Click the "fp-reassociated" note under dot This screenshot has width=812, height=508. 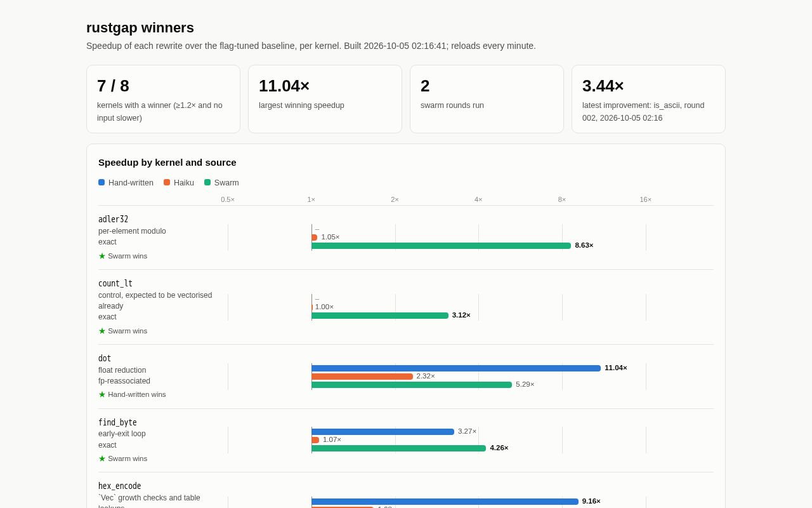click(124, 381)
